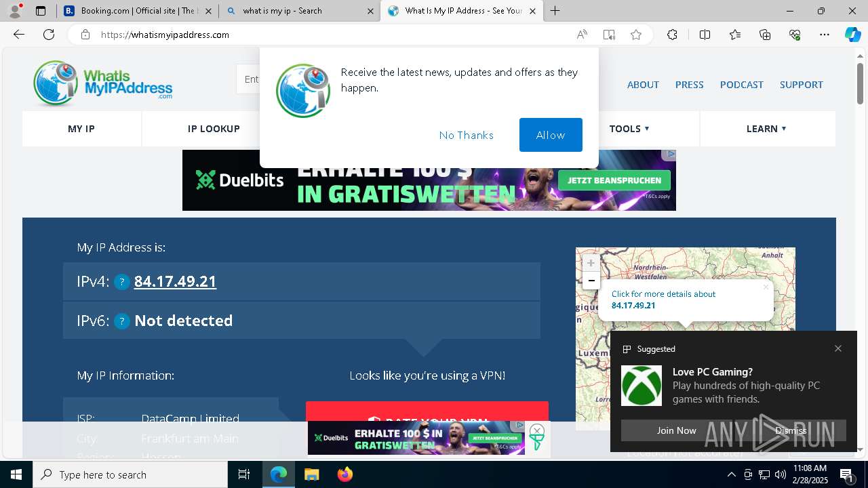Open the ABOUT link
Screen dimensions: 868x488
point(643,85)
